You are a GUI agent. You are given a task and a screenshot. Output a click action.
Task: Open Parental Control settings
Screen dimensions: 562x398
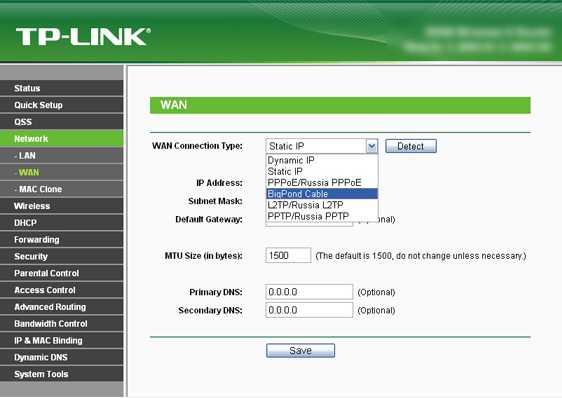click(x=61, y=273)
